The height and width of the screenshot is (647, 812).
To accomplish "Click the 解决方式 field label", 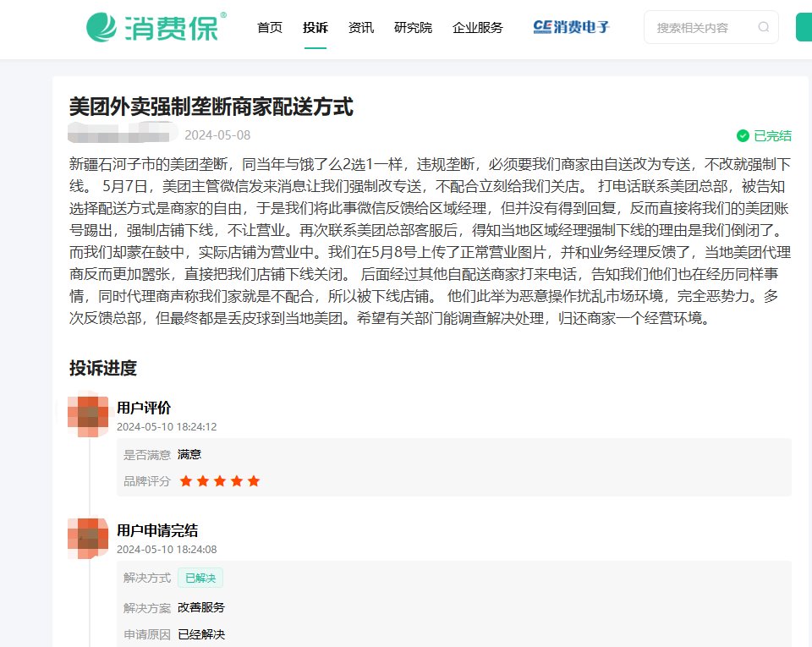I will pyautogui.click(x=147, y=578).
